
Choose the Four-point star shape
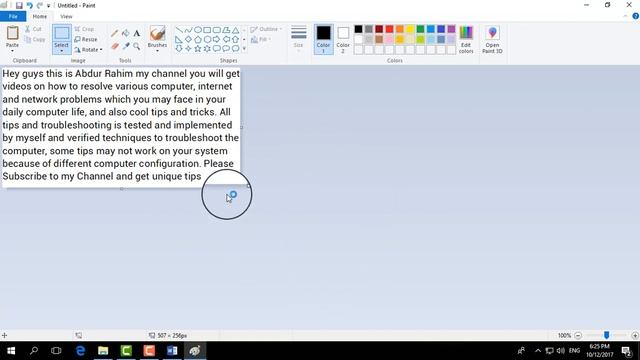(x=188, y=49)
